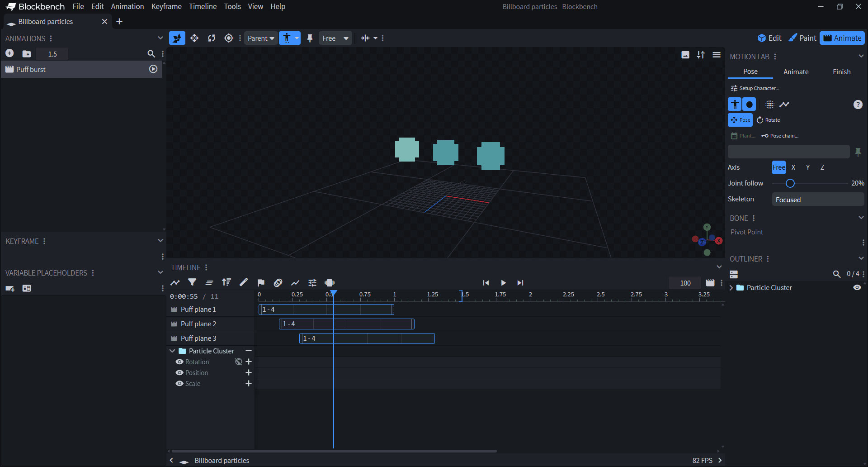Select the humanoid pose icon in Motion Lab

[735, 105]
